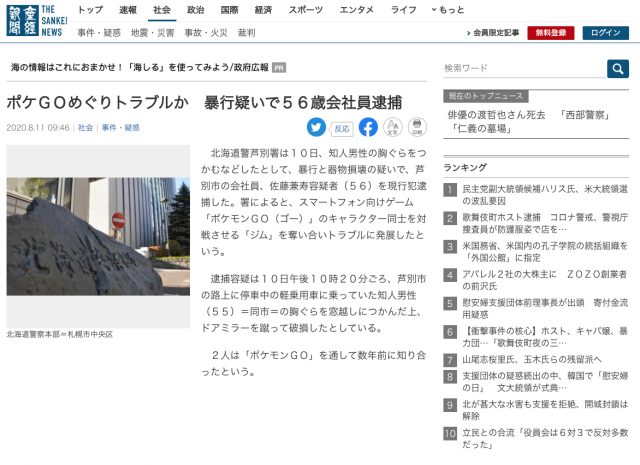This screenshot has width=640, height=465.
Task: Click the Hokkaido police headquarters photo
Action: point(98,235)
